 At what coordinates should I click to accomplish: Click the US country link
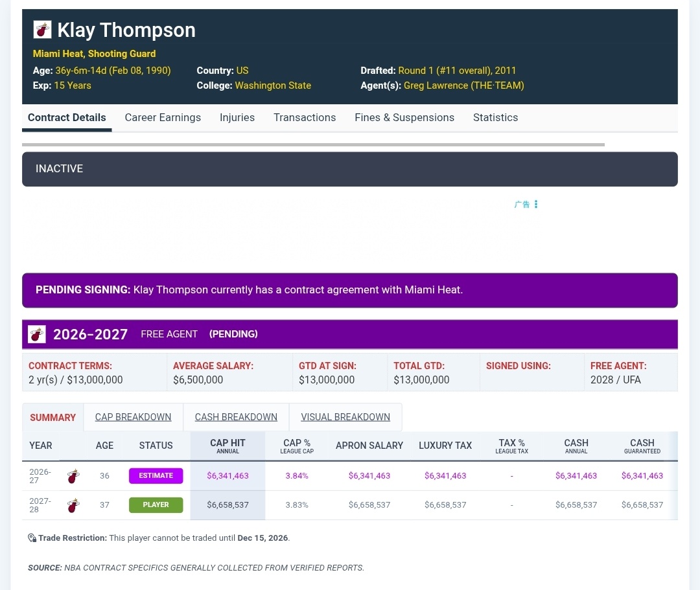242,71
